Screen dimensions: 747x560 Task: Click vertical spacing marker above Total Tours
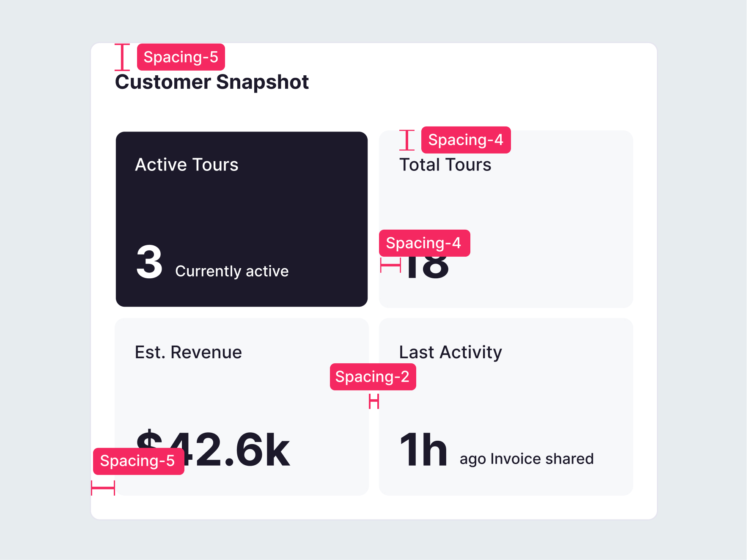[x=407, y=140]
